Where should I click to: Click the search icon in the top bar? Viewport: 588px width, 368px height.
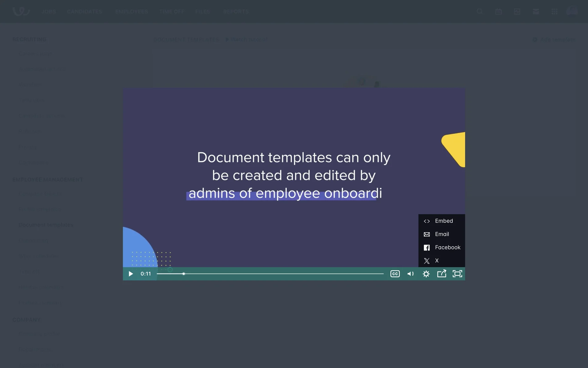(x=480, y=12)
